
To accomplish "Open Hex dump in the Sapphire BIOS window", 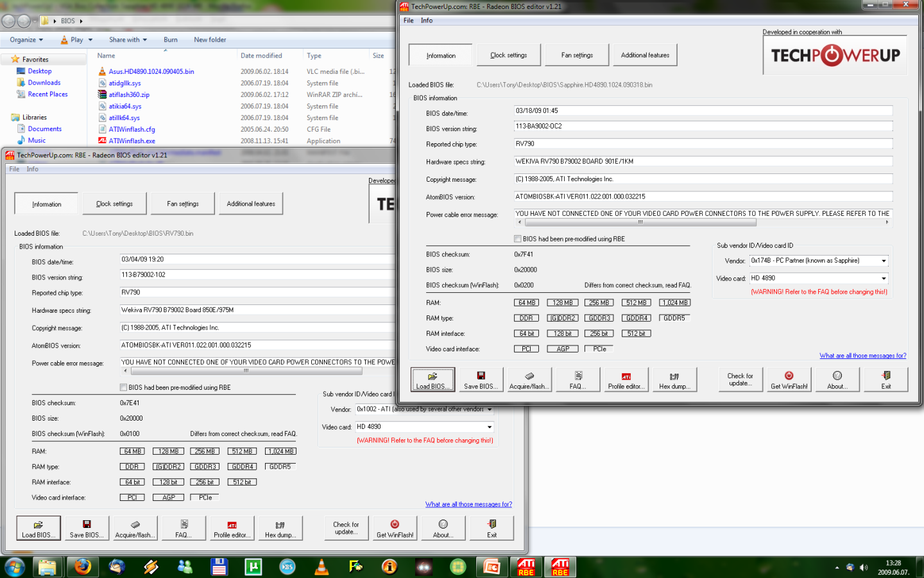I will point(674,380).
